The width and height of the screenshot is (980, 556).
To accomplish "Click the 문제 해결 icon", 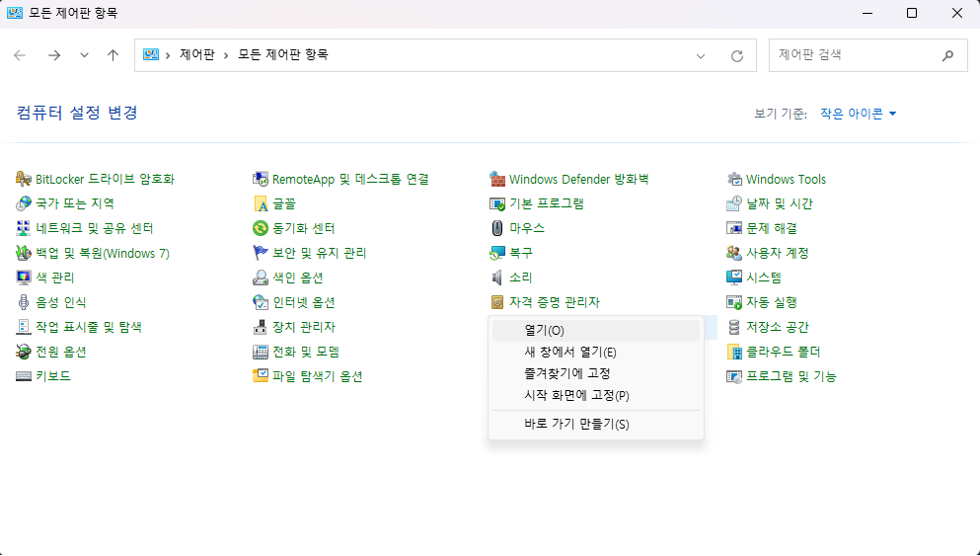I will coord(733,228).
